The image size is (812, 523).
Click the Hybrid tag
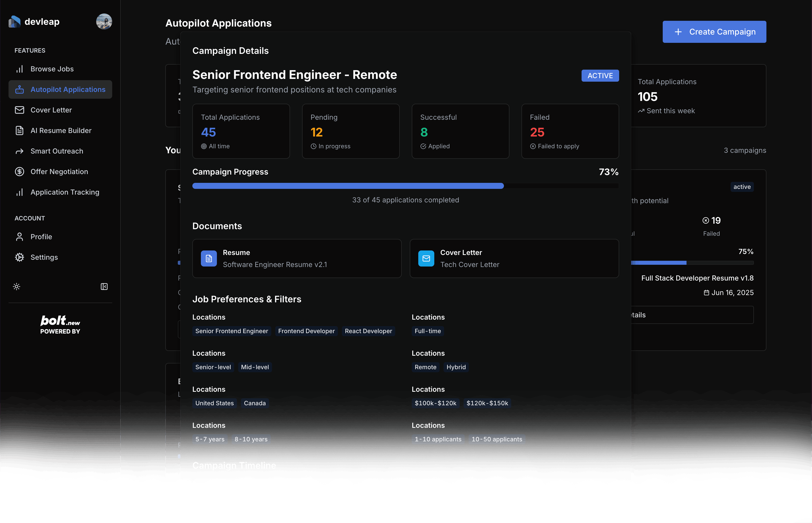click(x=456, y=367)
